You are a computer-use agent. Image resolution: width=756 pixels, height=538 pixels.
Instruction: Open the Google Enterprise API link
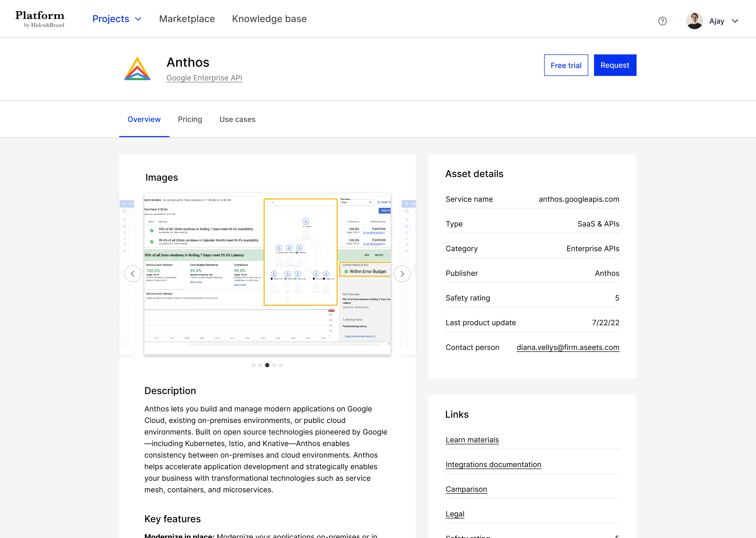[x=204, y=78]
